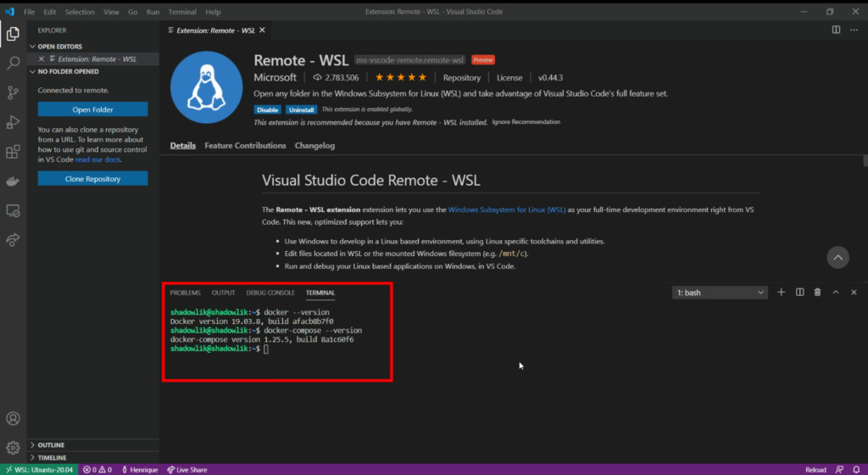Open the Repository link

[462, 77]
